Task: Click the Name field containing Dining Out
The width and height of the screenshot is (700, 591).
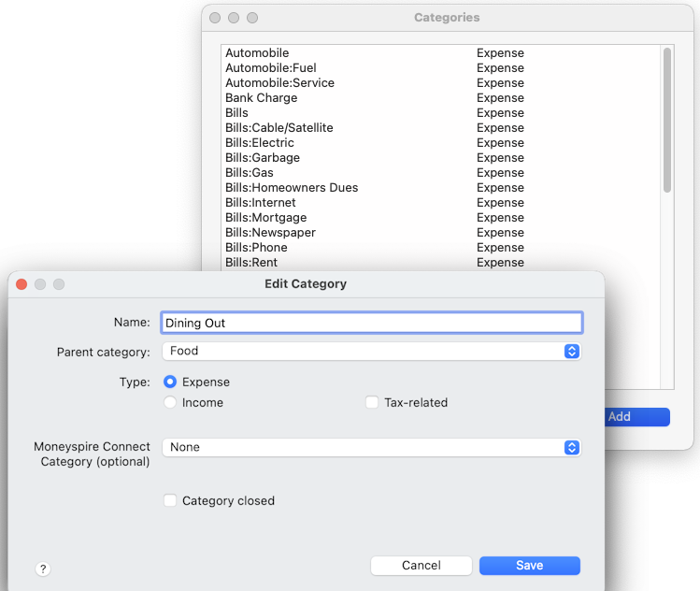Action: point(371,323)
